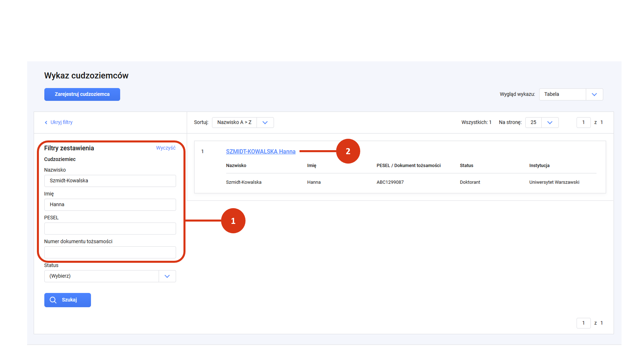Open the Wygląd wykazu Tabela dropdown
The width and height of the screenshot is (644, 362).
[x=562, y=94]
